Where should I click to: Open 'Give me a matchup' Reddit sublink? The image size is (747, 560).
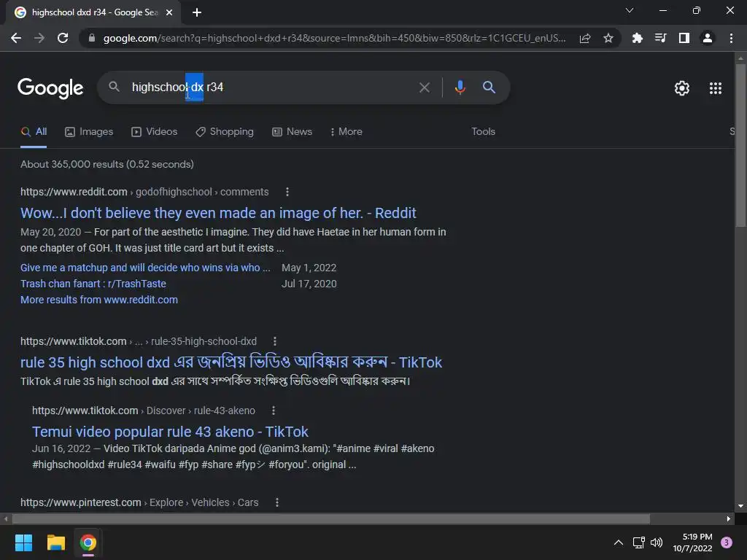click(145, 268)
